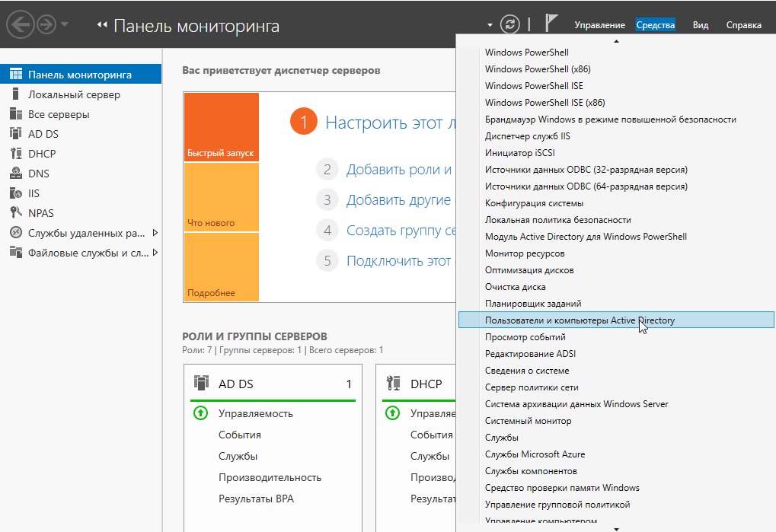Select the DHCP sidebar icon
The height and width of the screenshot is (532, 776).
coord(15,154)
